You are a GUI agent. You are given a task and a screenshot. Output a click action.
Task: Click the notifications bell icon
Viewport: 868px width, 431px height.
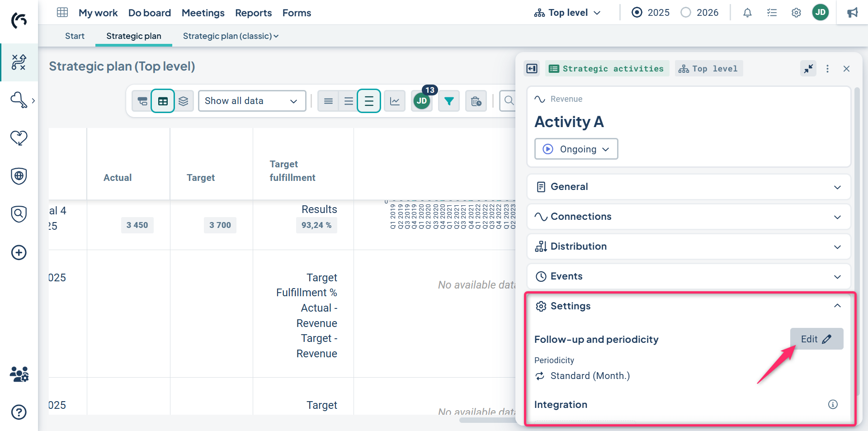747,13
